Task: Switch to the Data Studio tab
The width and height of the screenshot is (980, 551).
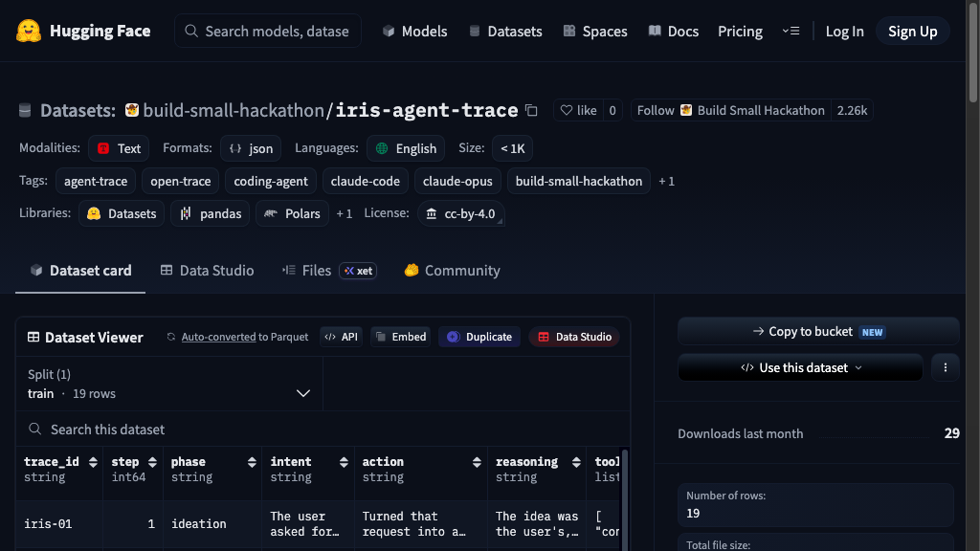Action: click(207, 271)
